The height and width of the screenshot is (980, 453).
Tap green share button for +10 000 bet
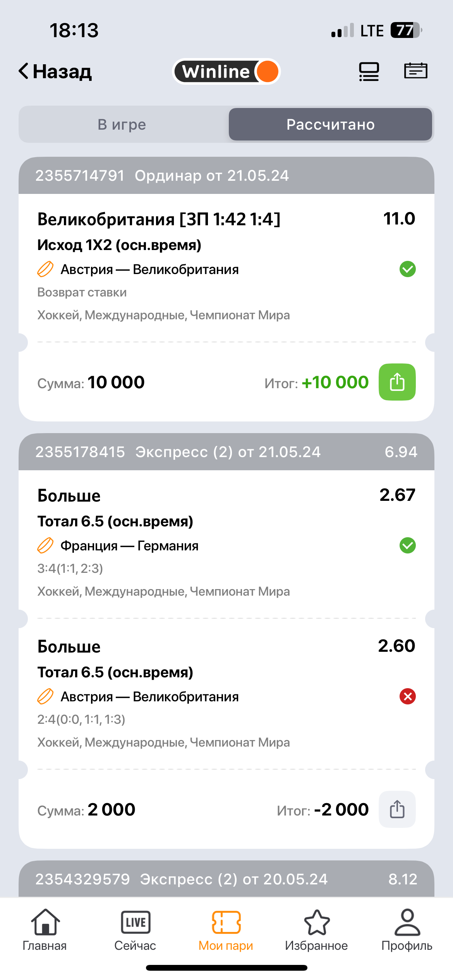[x=397, y=382]
